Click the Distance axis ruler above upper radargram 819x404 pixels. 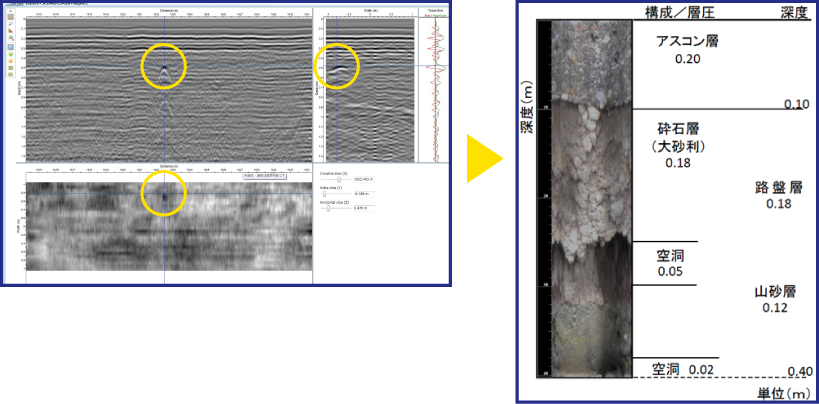[165, 15]
